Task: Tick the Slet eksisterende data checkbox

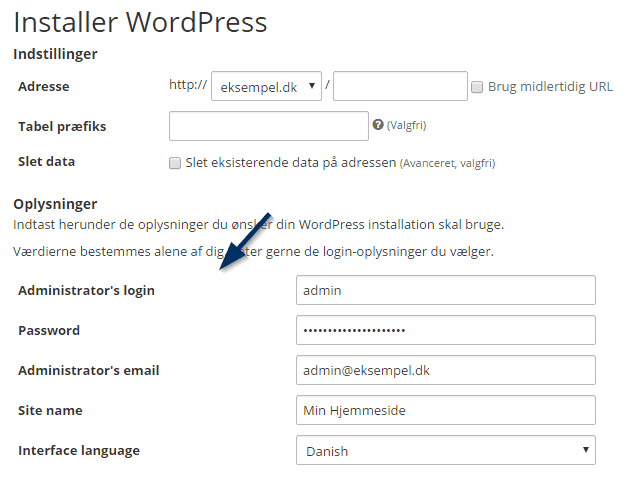Action: pyautogui.click(x=175, y=163)
